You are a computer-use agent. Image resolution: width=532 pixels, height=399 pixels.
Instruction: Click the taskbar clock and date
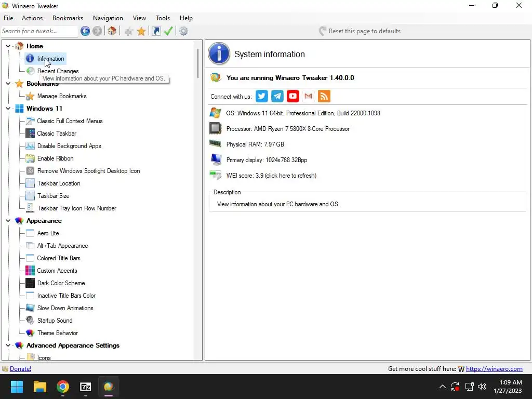(508, 387)
